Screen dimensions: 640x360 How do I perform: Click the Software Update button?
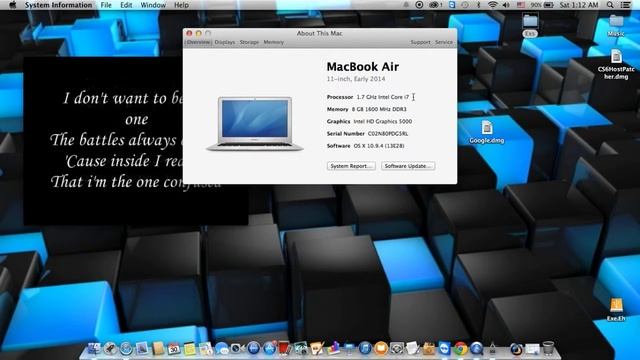click(408, 166)
